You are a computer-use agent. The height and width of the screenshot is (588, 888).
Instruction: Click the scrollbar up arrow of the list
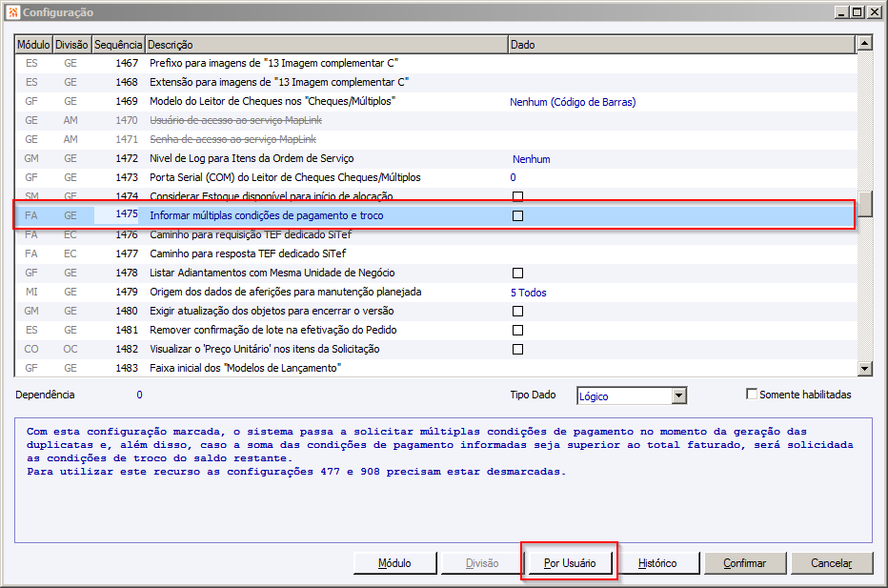click(864, 43)
